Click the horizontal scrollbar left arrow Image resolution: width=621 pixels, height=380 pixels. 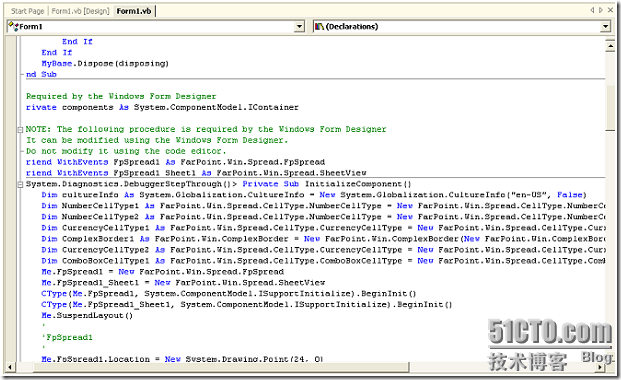10,367
